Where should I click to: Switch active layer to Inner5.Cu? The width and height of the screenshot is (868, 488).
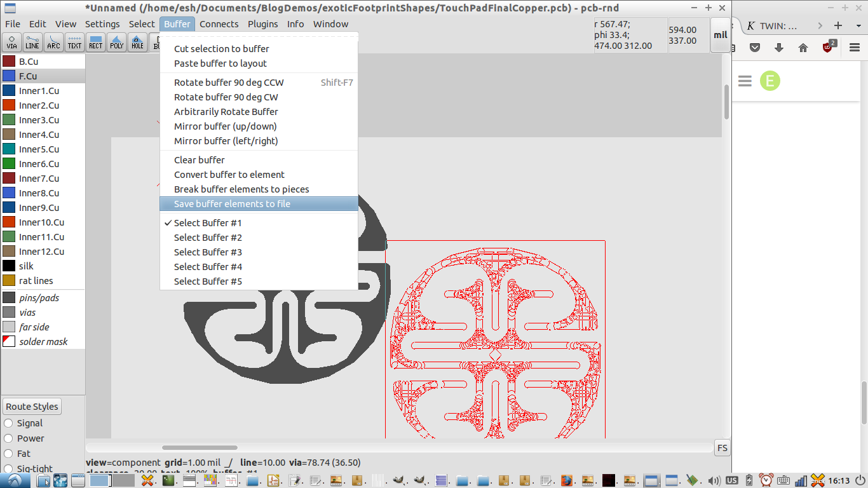[x=41, y=149]
